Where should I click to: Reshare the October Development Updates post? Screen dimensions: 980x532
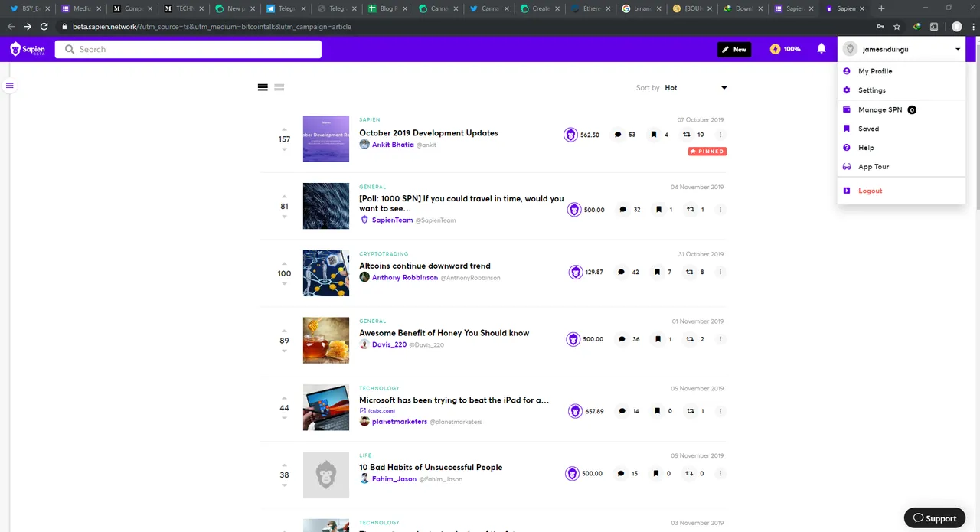click(x=688, y=135)
